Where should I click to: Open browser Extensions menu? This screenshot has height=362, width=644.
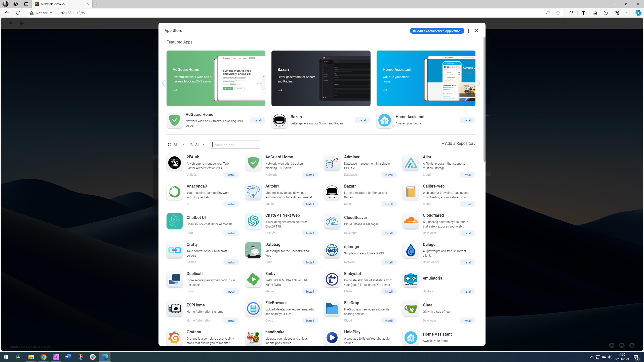point(571,13)
